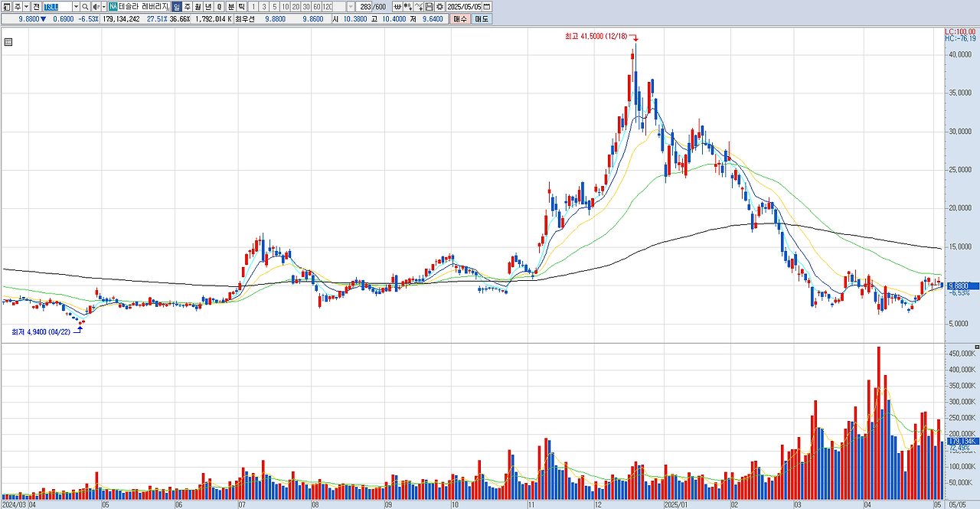Expand the symbol history dropdown arrow
This screenshot has width=980, height=509.
pos(76,7)
